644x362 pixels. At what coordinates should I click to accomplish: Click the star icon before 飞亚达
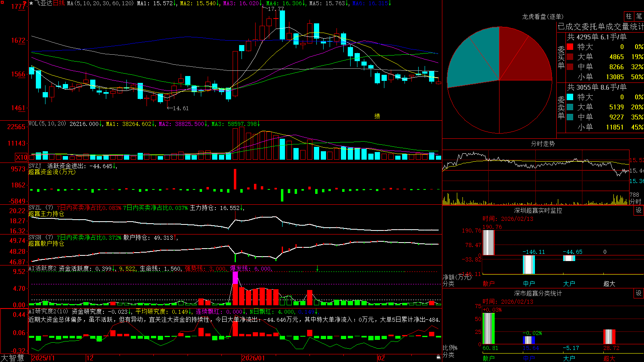click(31, 3)
